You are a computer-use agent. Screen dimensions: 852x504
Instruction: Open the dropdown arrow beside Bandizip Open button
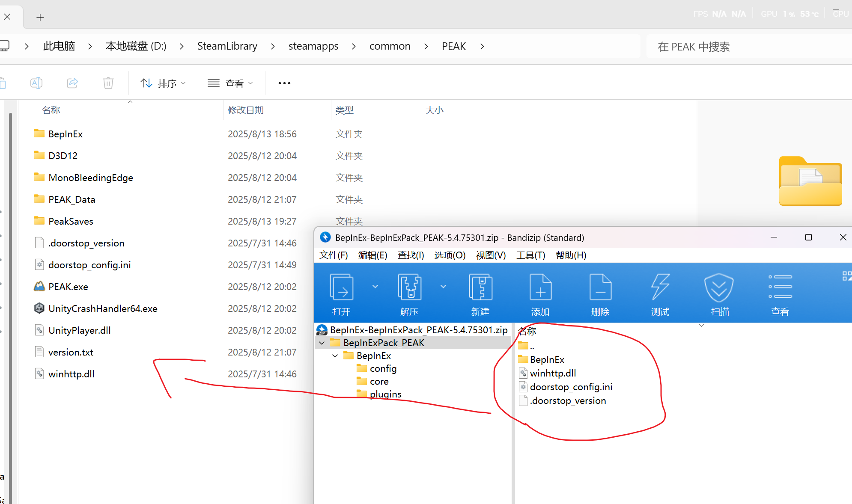(x=375, y=287)
